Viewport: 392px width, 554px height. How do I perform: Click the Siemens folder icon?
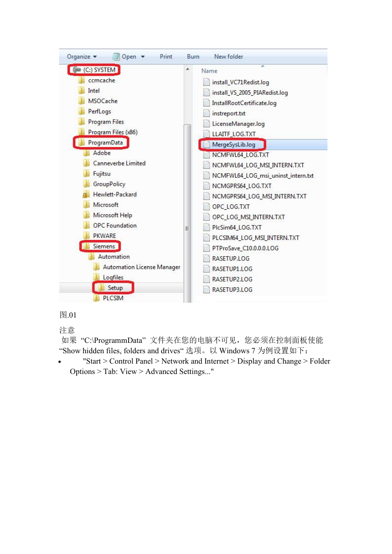87,246
